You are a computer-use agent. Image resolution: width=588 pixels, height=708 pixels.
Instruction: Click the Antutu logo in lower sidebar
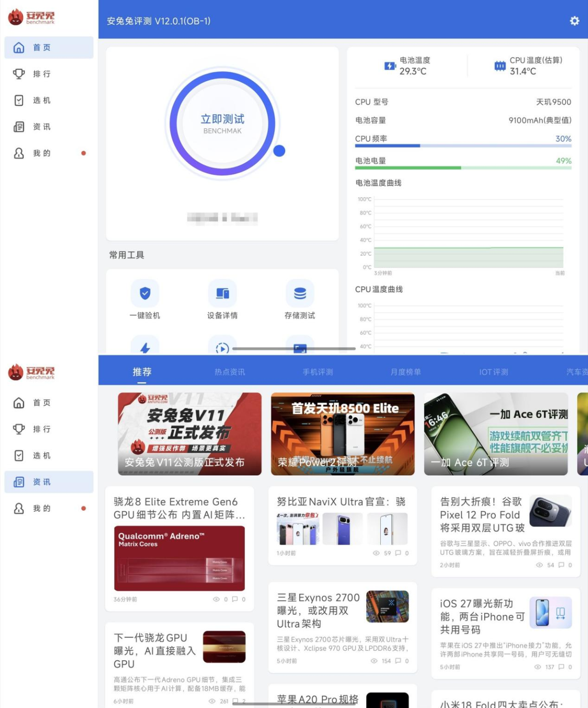31,372
